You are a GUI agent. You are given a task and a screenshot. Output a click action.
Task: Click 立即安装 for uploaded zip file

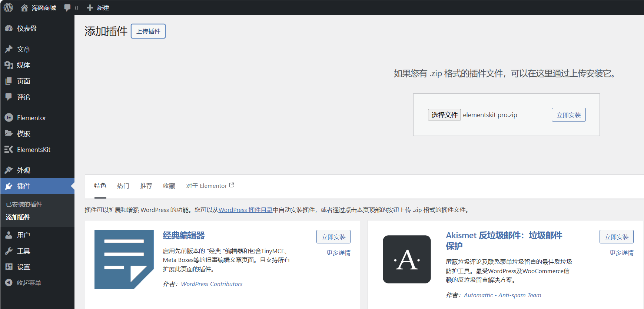(x=569, y=115)
